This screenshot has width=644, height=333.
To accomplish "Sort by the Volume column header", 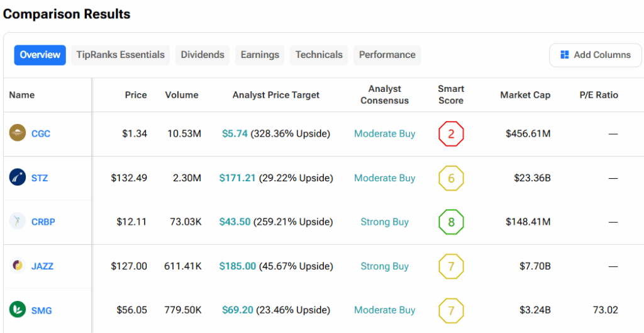I will [x=182, y=95].
